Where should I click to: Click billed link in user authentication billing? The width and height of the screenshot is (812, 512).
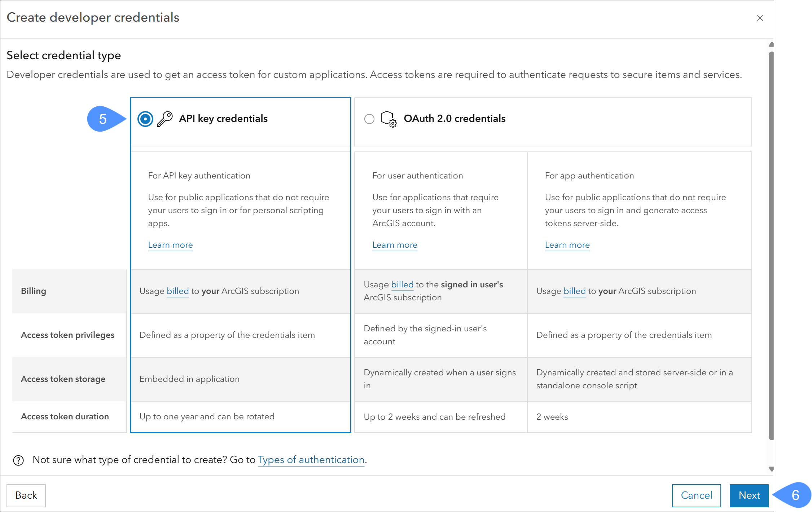402,284
